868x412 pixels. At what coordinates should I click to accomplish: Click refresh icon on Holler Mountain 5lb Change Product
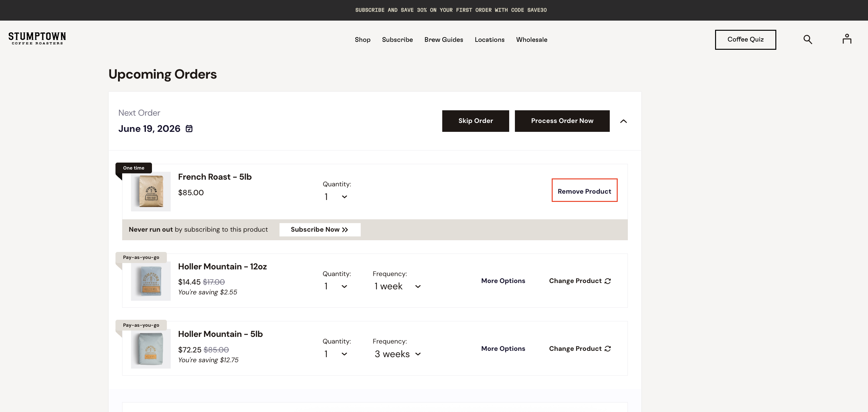coord(608,349)
